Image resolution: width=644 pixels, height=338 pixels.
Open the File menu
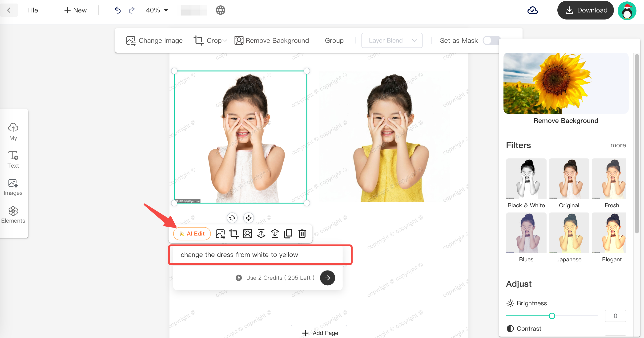click(32, 10)
